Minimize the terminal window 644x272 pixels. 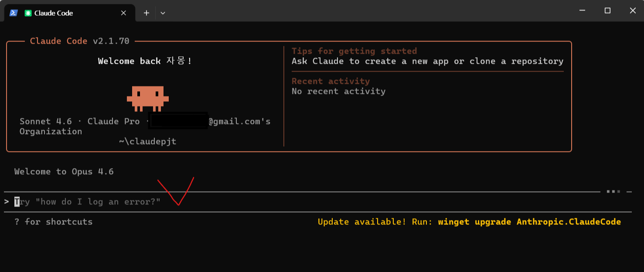(x=582, y=10)
